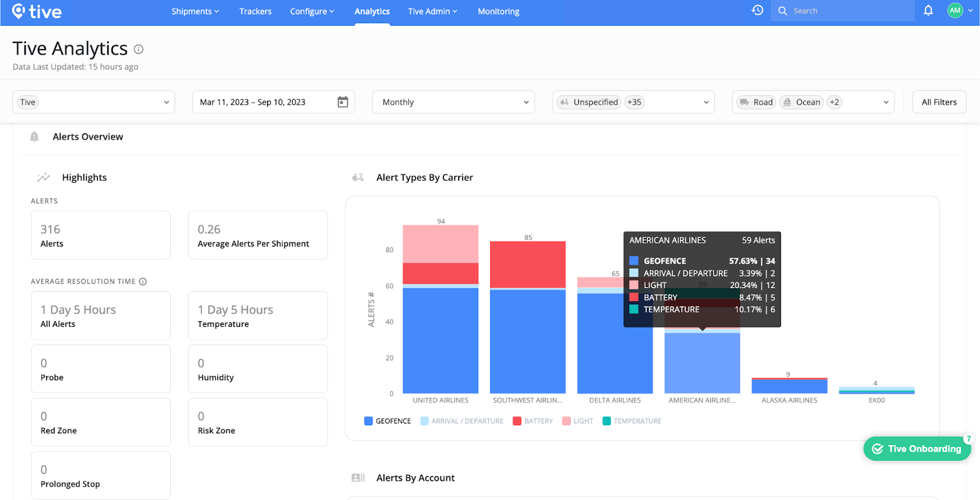Click the Alaska Airlines bar
980x500 pixels.
(790, 386)
